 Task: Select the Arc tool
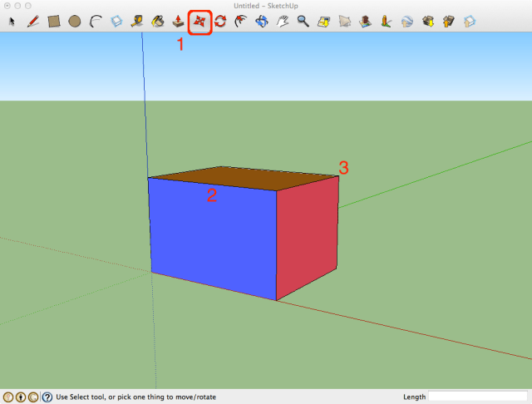pos(95,22)
